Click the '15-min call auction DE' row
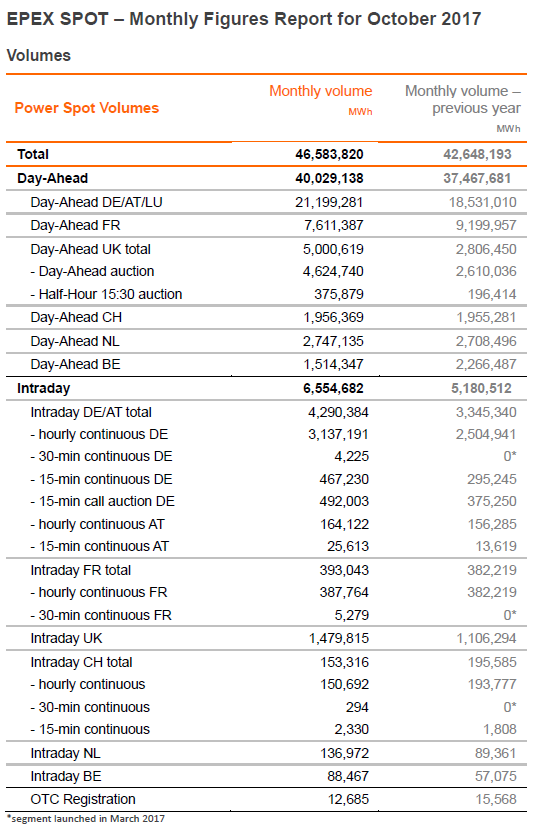 (x=266, y=501)
